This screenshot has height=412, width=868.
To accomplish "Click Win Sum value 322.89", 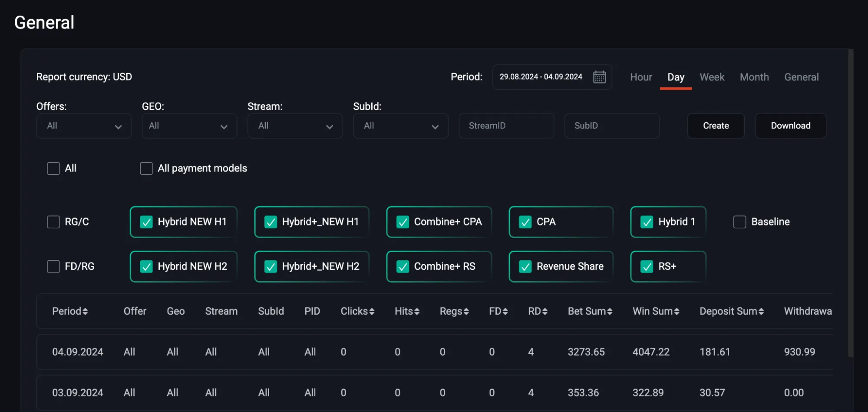I will click(x=648, y=392).
